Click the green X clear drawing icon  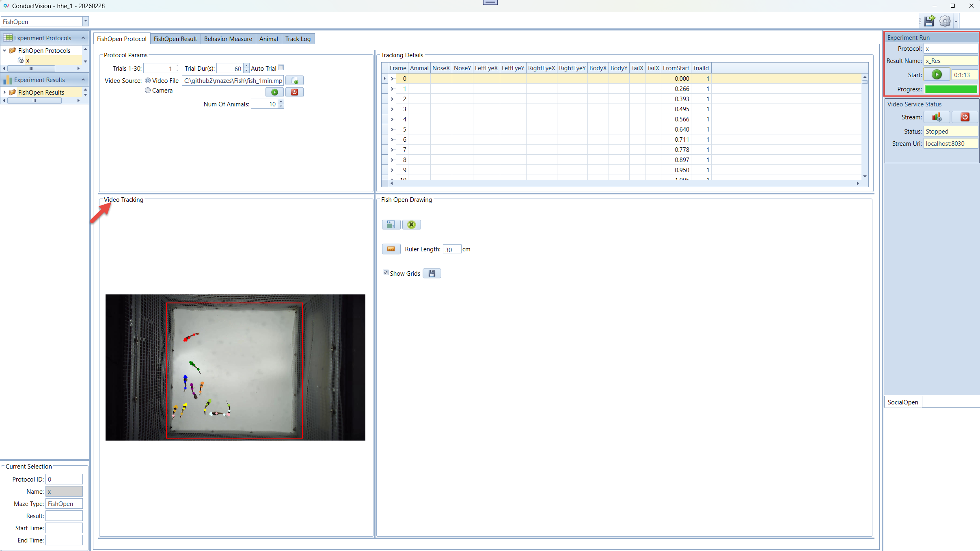pos(411,225)
